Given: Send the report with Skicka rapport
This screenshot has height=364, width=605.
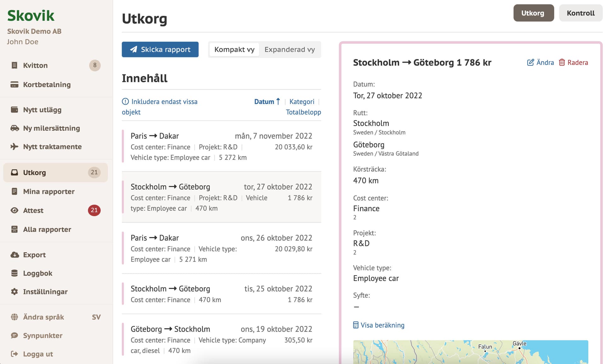Looking at the screenshot, I should (160, 49).
